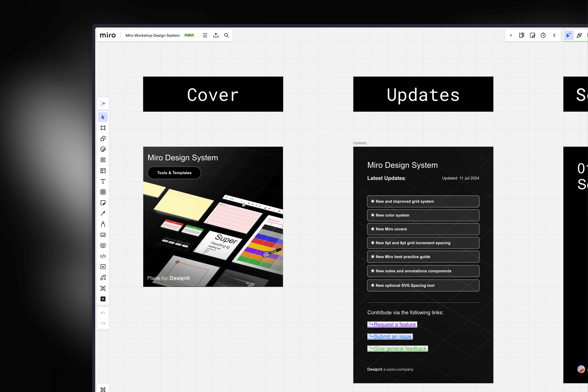Click the miro logo
588x392 pixels.
108,35
